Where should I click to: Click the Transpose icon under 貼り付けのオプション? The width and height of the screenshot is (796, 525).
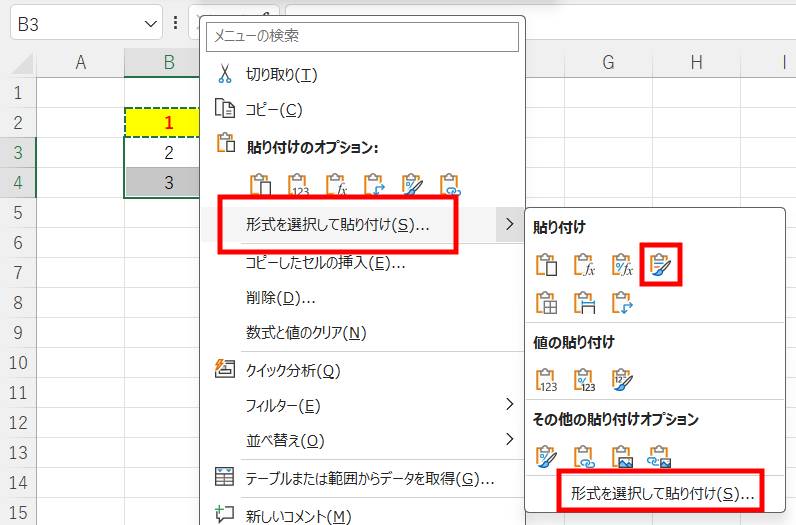tap(374, 184)
